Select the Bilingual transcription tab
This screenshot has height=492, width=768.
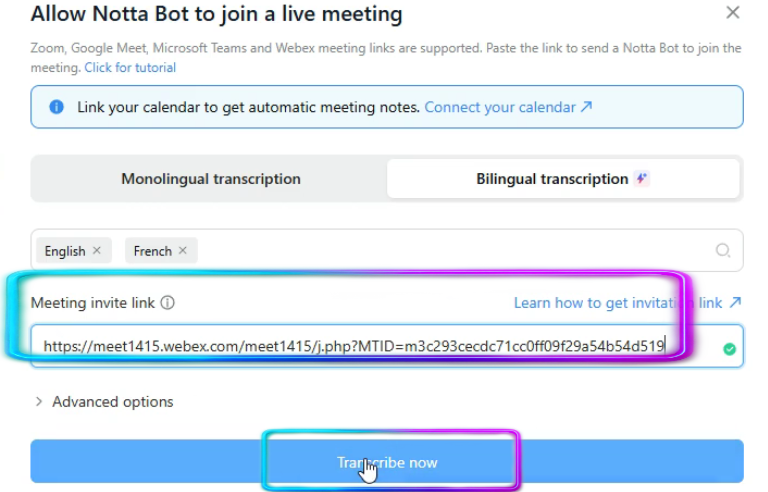(x=552, y=179)
